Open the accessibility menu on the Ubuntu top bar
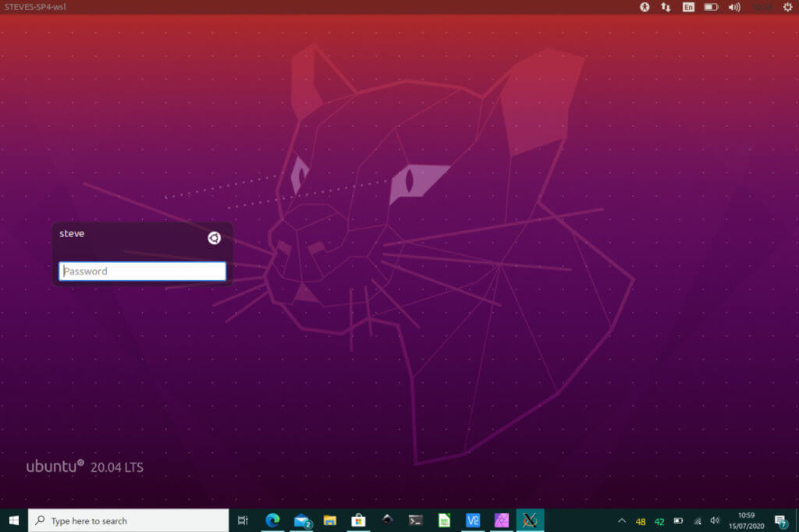The width and height of the screenshot is (799, 532). (644, 7)
